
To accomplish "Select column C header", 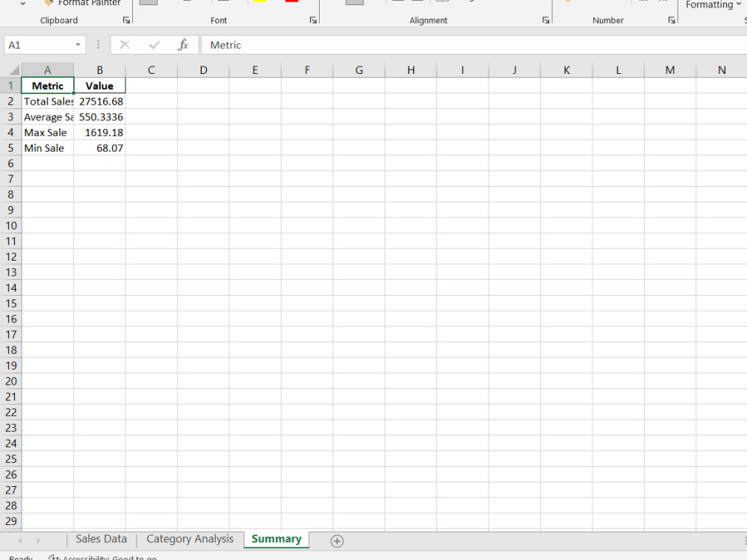I will (x=152, y=70).
